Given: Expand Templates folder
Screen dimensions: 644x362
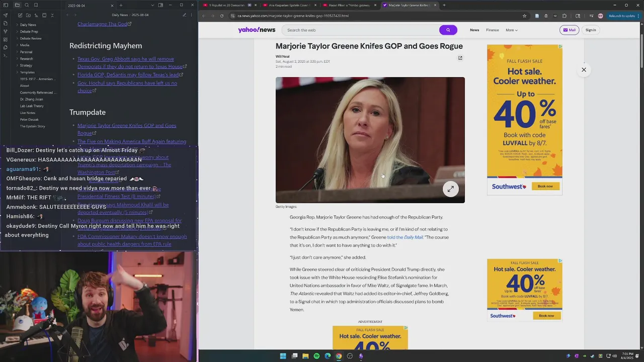Looking at the screenshot, I should pos(27,72).
